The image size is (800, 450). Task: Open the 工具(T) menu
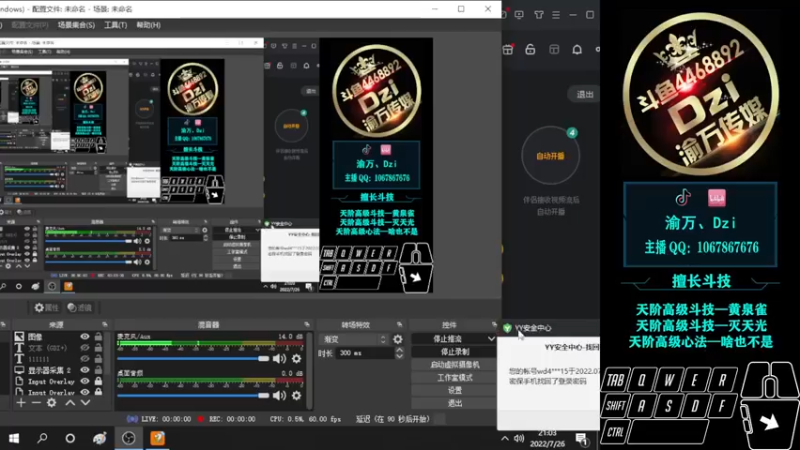[115, 24]
